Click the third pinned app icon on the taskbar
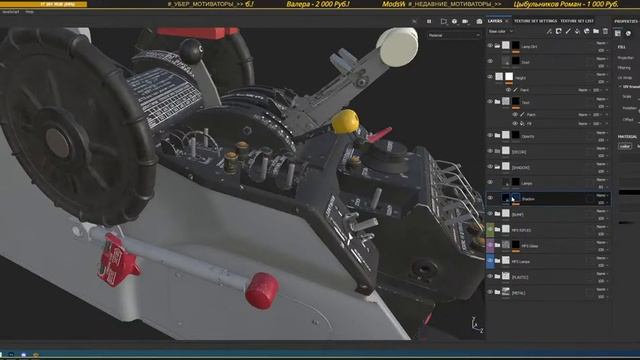Viewport: 640px width, 360px height. (x=36, y=354)
